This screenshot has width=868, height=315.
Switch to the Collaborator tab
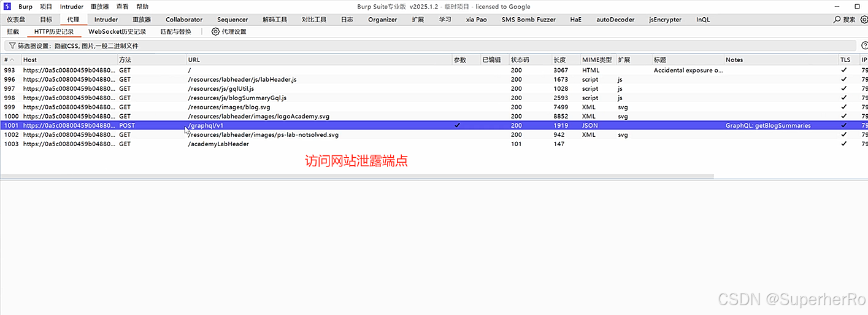(x=184, y=20)
